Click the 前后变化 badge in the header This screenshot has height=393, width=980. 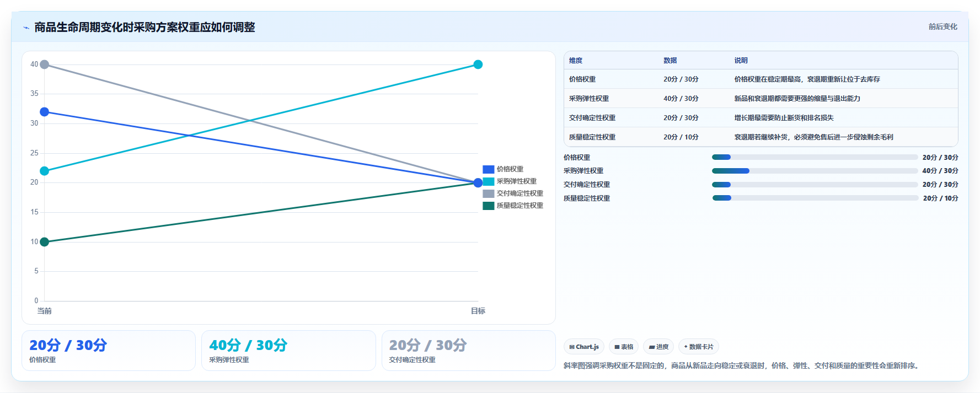942,26
